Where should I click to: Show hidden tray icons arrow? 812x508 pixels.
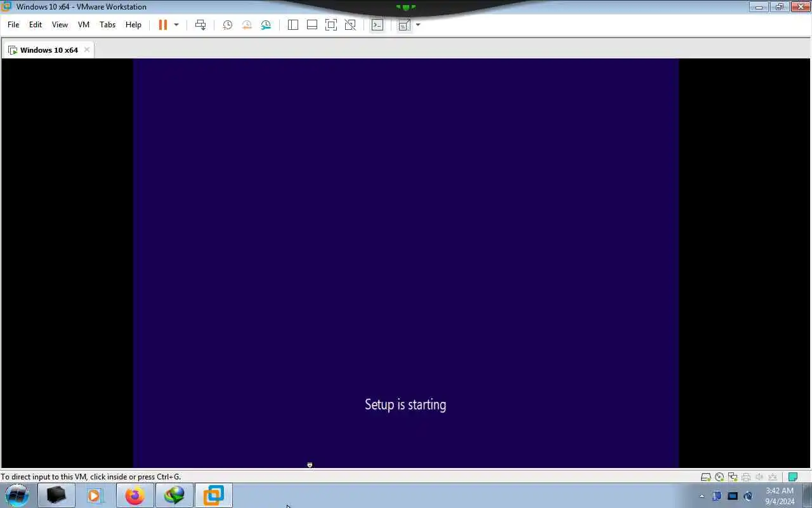[702, 496]
